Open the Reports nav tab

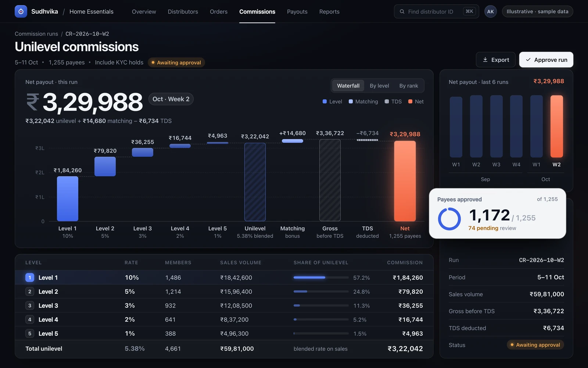coord(329,12)
